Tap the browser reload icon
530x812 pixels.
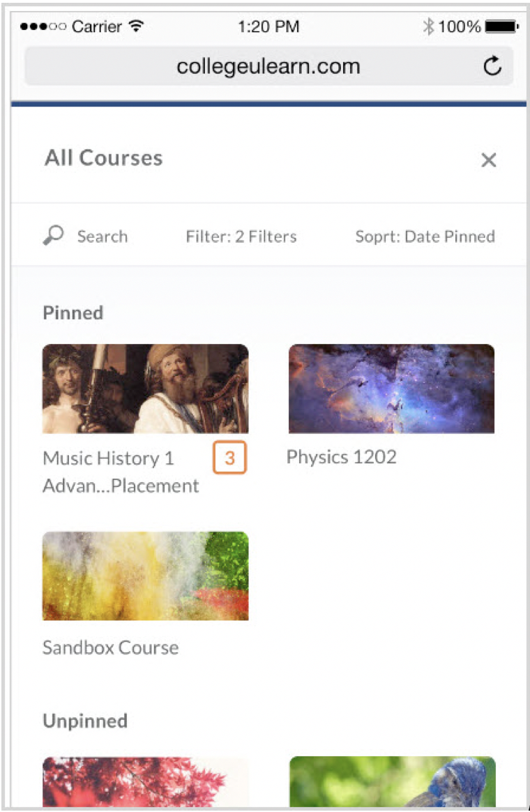pos(492,66)
